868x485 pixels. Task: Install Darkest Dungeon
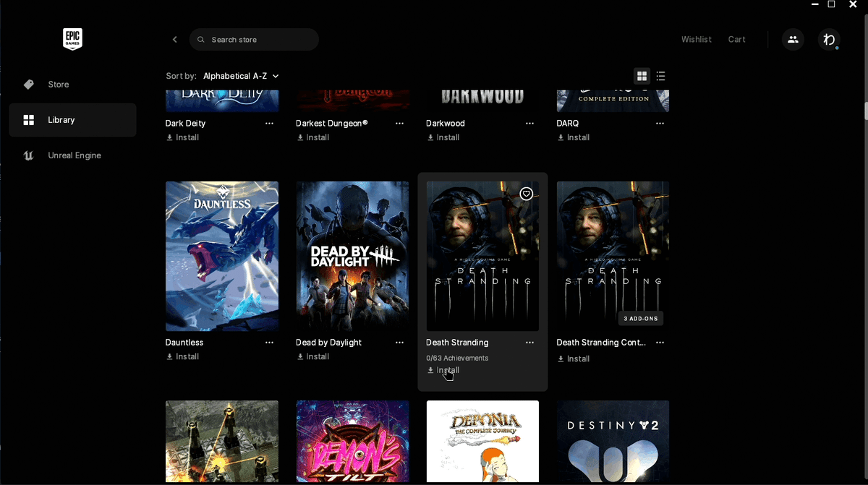coord(312,137)
